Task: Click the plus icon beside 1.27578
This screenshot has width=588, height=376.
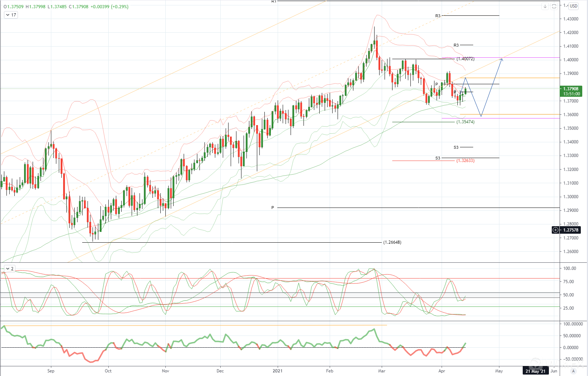Action: coord(555,230)
